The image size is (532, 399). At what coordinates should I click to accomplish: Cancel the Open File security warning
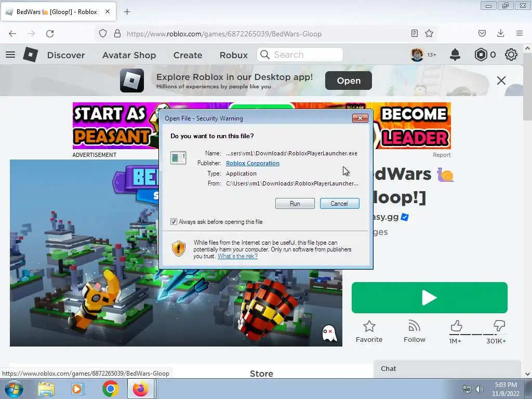[339, 204]
